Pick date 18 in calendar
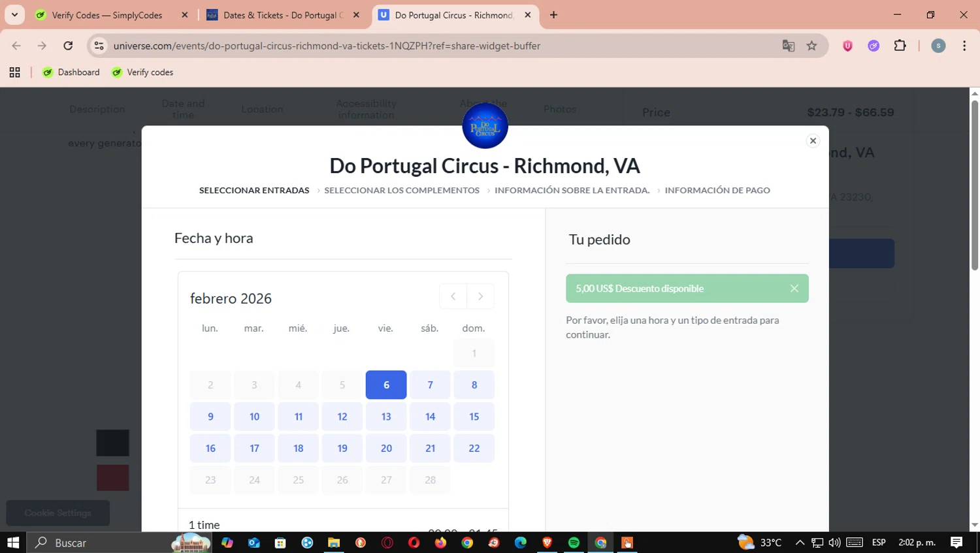 click(299, 449)
